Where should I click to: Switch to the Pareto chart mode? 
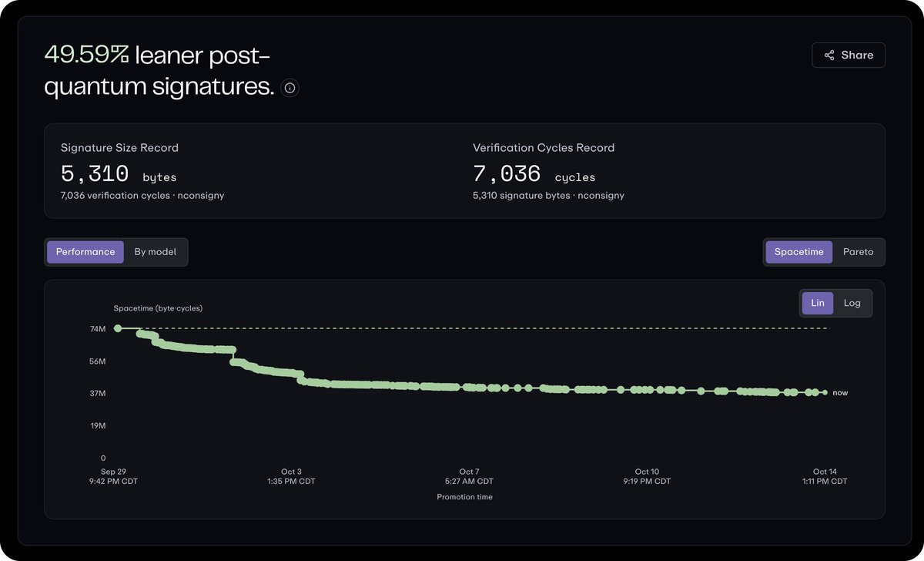[x=858, y=252]
